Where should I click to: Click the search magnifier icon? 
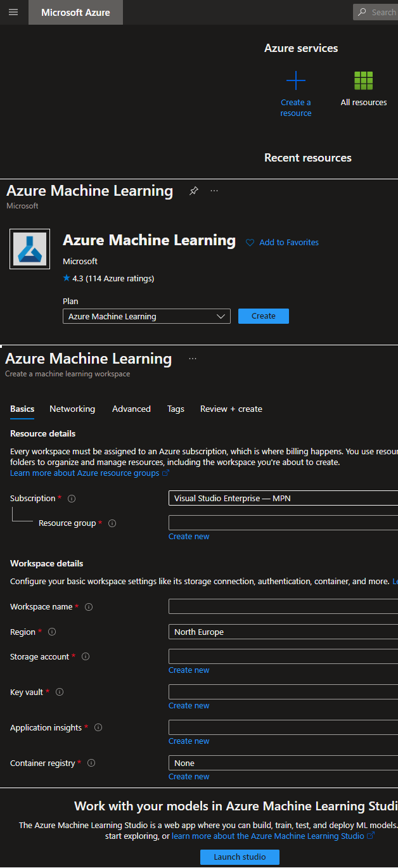click(x=362, y=12)
